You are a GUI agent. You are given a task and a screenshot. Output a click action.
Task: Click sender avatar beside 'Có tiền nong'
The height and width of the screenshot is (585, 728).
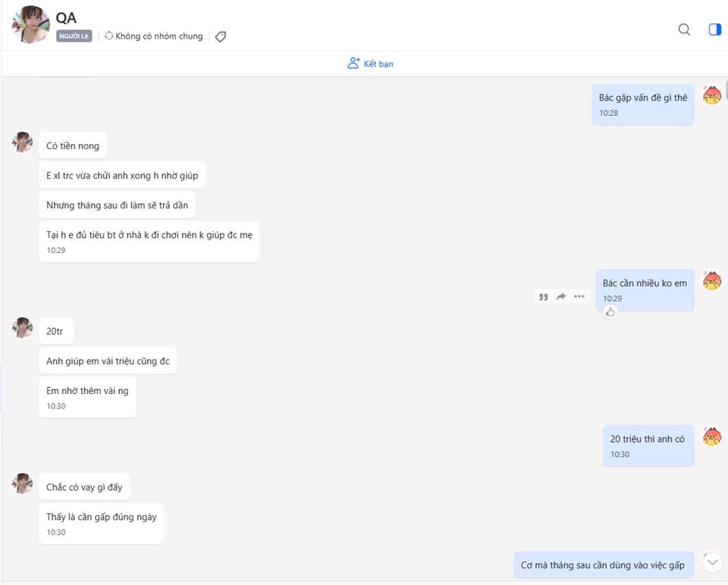pos(22,142)
